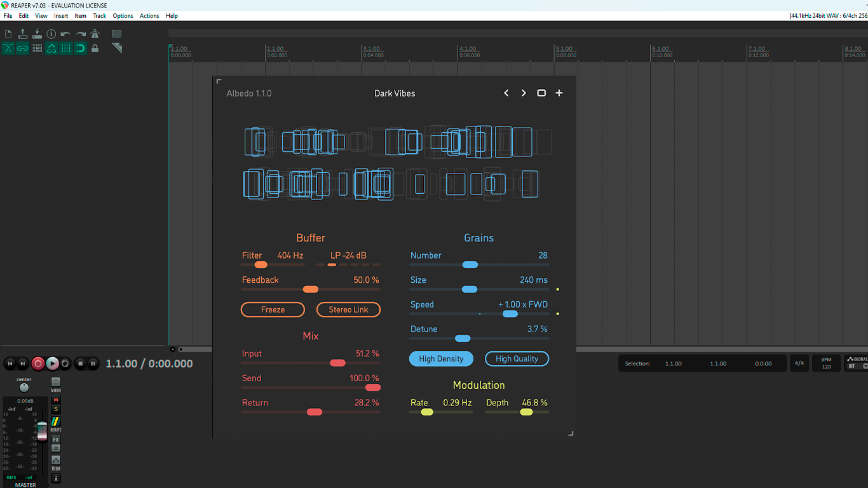Viewport: 868px width, 488px height.
Task: Toggle the metronome icon
Action: [x=95, y=34]
